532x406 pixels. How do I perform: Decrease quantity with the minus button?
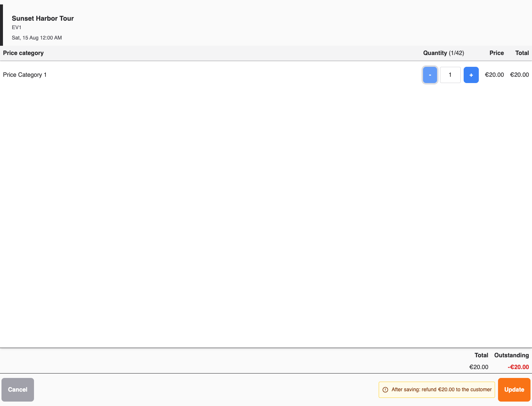click(x=430, y=75)
